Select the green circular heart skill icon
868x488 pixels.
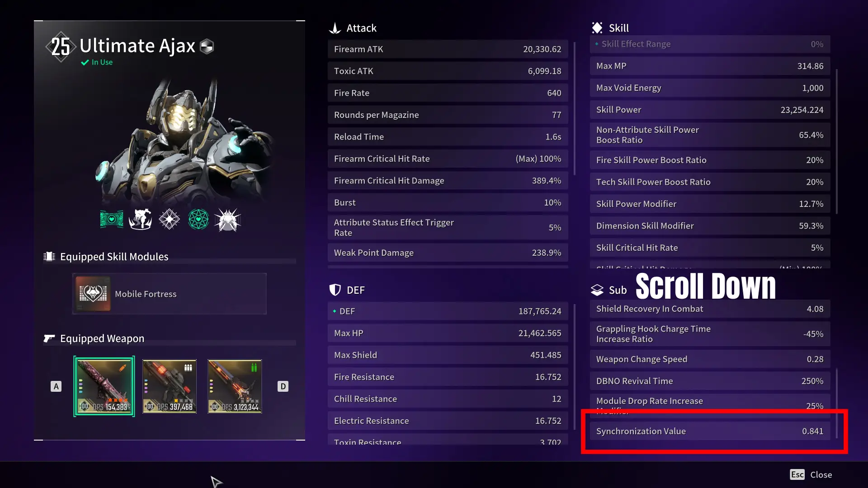pyautogui.click(x=198, y=220)
